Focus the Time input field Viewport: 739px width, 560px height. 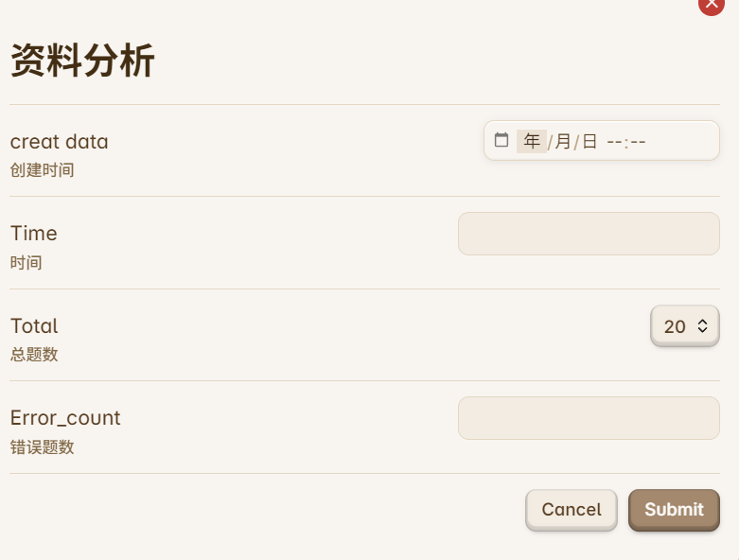[589, 234]
